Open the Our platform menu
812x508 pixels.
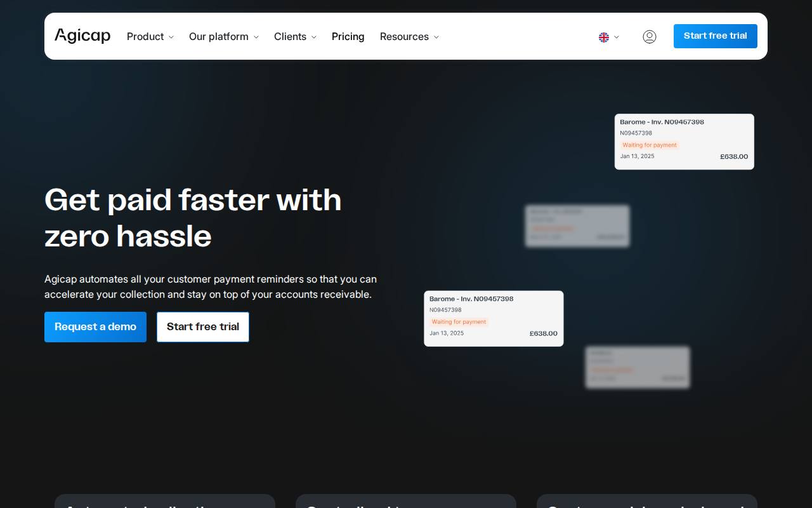click(x=219, y=37)
